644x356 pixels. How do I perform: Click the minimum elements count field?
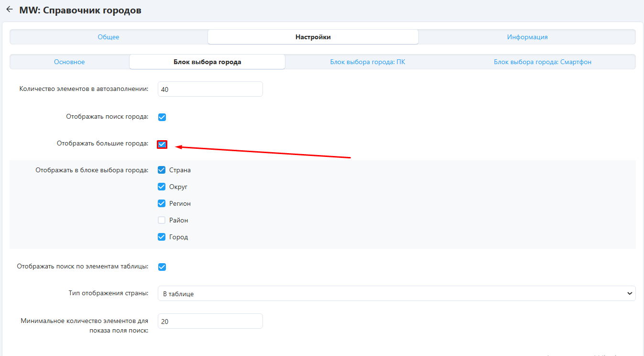tap(210, 321)
